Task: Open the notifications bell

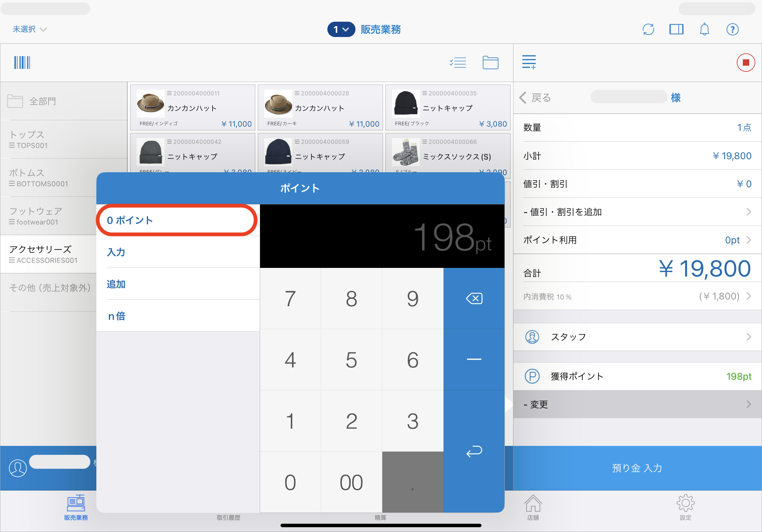Action: (704, 29)
